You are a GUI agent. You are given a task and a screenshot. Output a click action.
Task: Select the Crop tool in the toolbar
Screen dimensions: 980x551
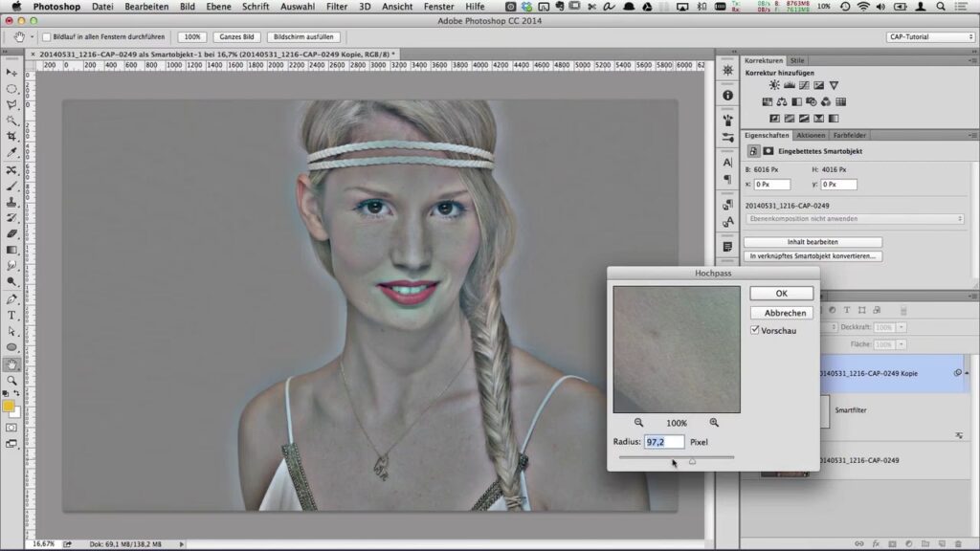(x=12, y=136)
